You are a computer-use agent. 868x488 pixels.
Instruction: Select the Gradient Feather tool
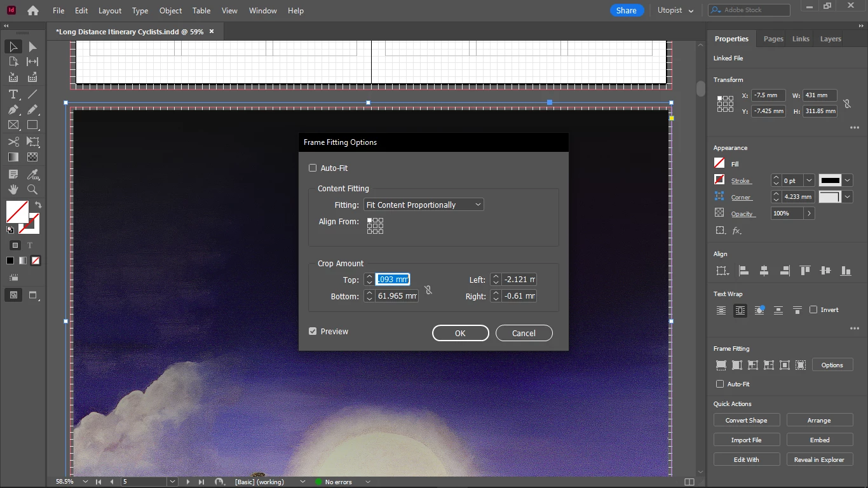32,157
